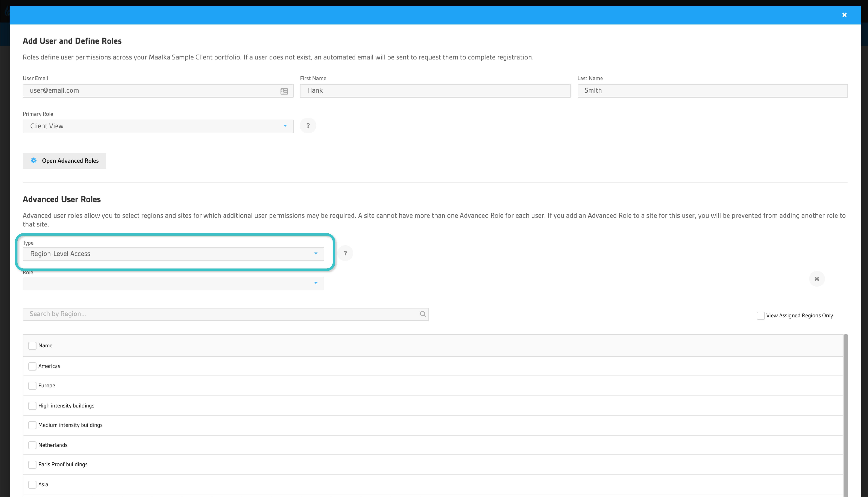Check the Europe region

(32, 386)
